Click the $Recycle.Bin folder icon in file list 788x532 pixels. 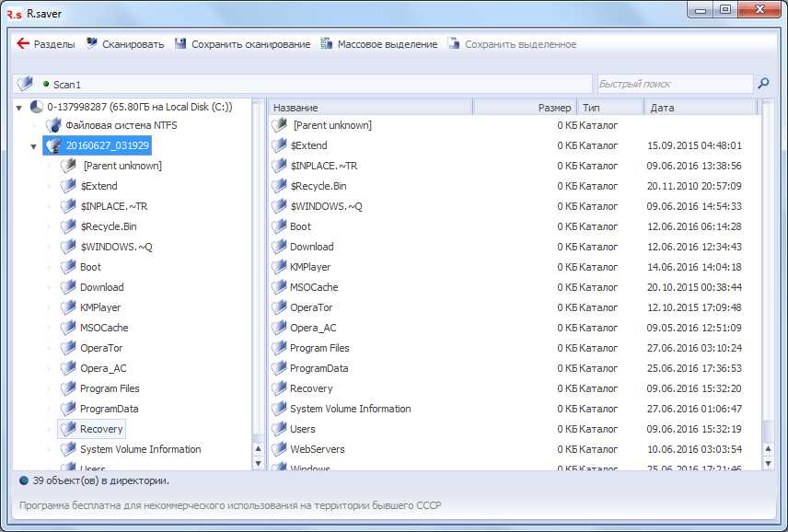pos(280,186)
